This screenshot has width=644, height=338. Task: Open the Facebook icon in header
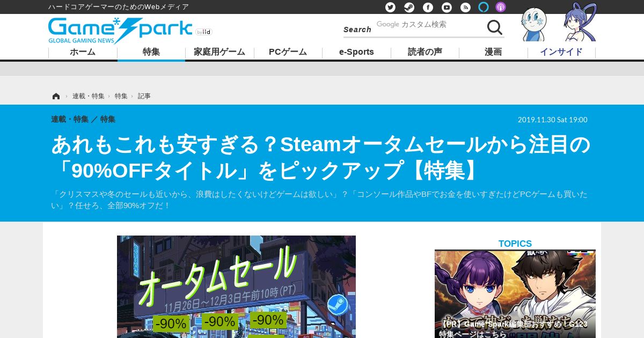[x=428, y=7]
